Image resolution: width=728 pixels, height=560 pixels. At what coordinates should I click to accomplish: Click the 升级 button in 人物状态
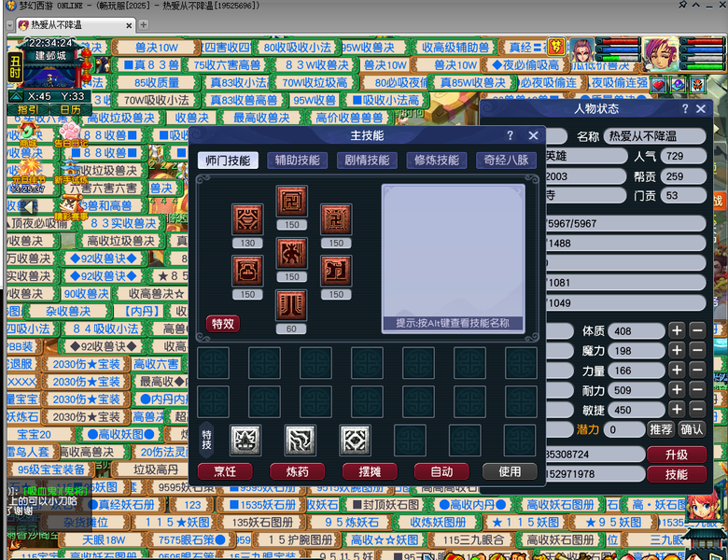(x=677, y=455)
